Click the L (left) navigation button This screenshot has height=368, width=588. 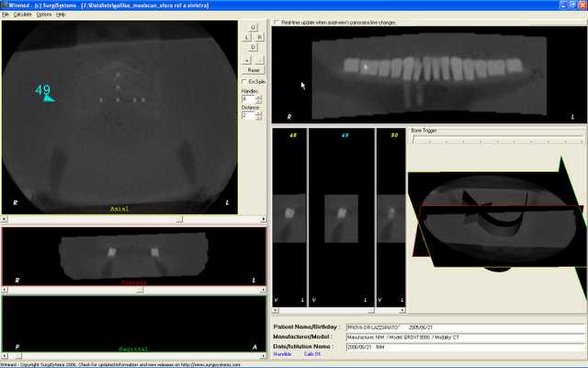coord(247,37)
